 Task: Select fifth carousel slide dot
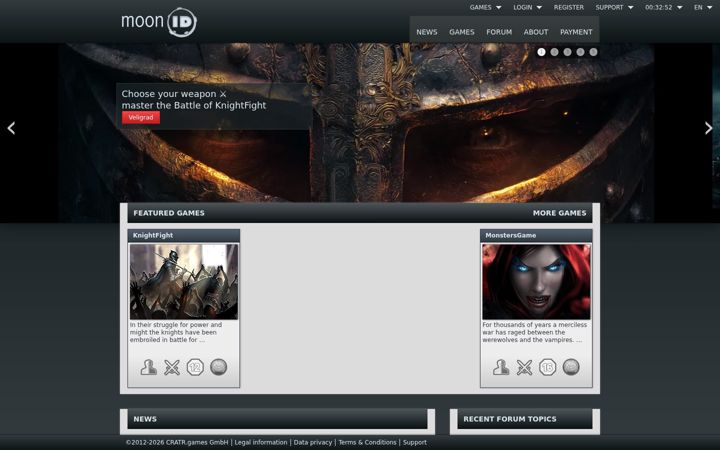click(x=593, y=52)
